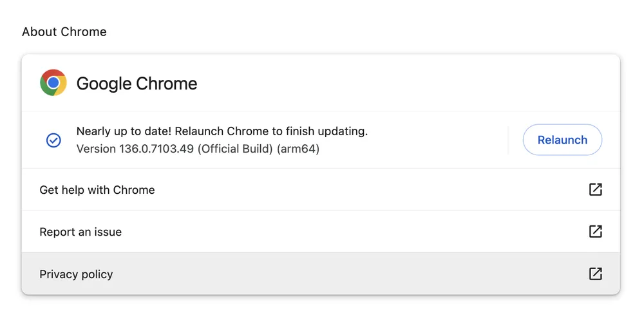Click the About Chrome page heading
The height and width of the screenshot is (311, 644).
coord(64,32)
